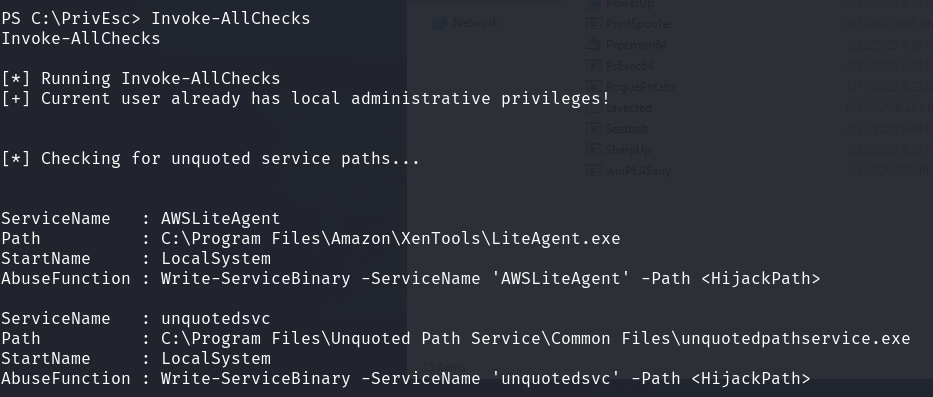Select the Procmon64 file name in Explorer
The height and width of the screenshot is (397, 933).
636,45
